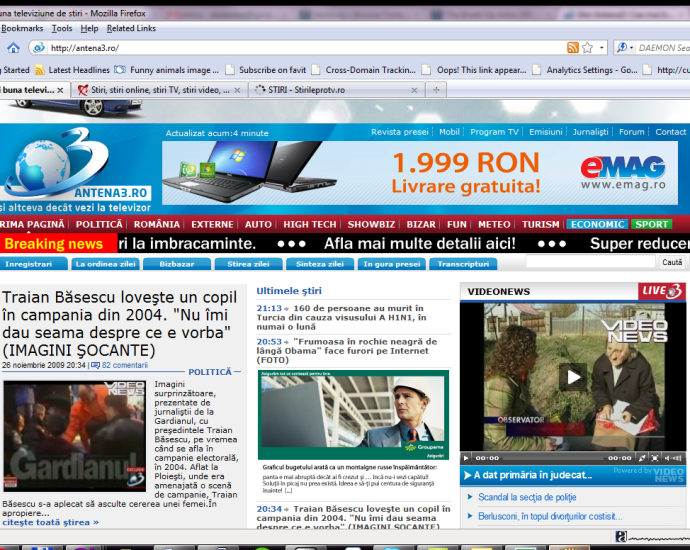690x550 pixels.
Task: Open the Bookmarks menu
Action: pos(22,28)
